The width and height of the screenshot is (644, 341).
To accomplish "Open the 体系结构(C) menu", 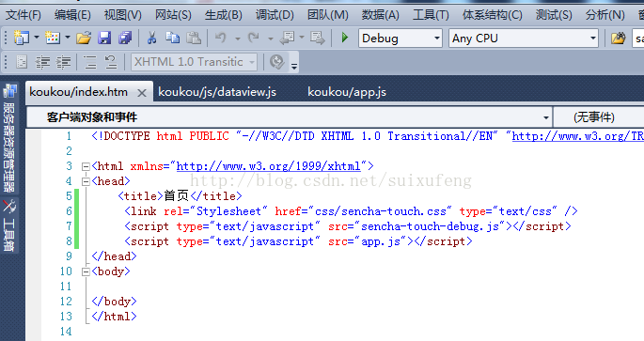I will pyautogui.click(x=493, y=15).
